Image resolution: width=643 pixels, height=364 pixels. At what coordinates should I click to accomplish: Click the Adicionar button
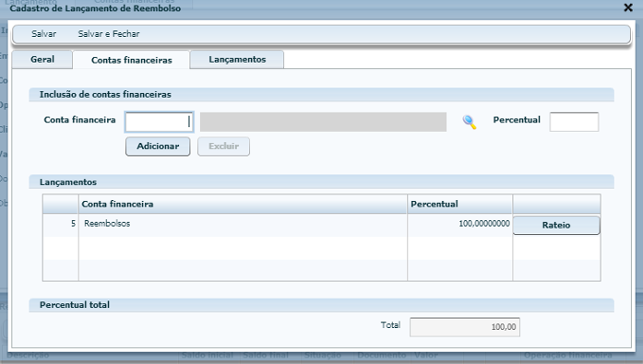pyautogui.click(x=158, y=147)
